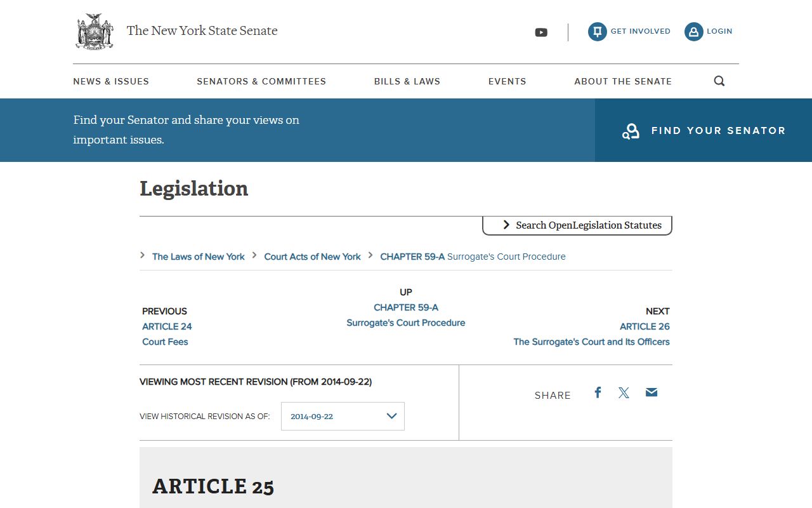Screen dimensions: 812x508
Task: Open the Events menu
Action: 507,81
